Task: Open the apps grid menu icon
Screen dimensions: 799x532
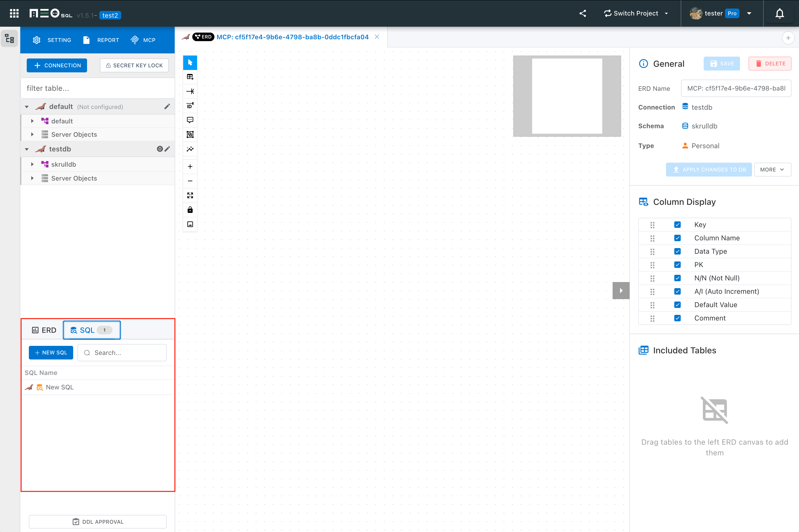Action: click(x=14, y=13)
